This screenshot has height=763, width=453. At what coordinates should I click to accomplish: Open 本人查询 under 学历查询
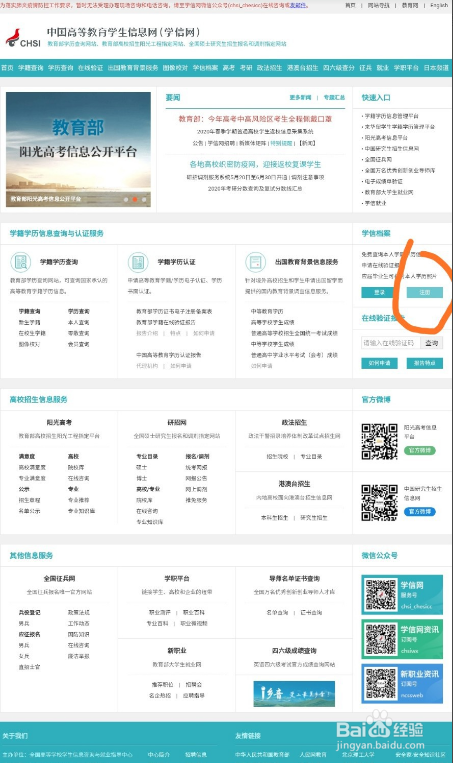(x=78, y=322)
